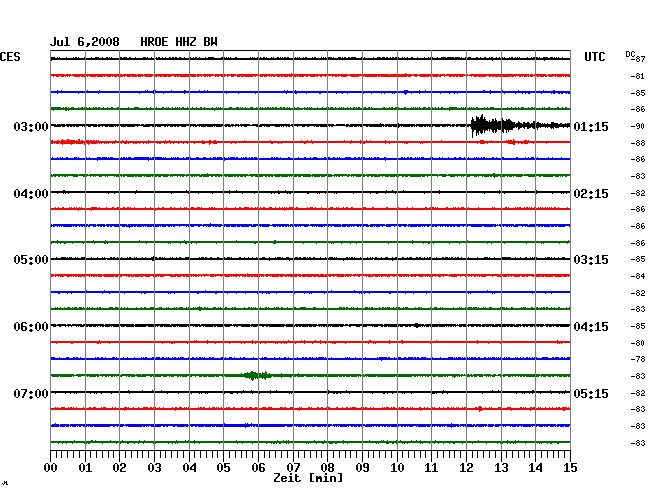Click the "05:15" UTC time label

[x=591, y=393]
